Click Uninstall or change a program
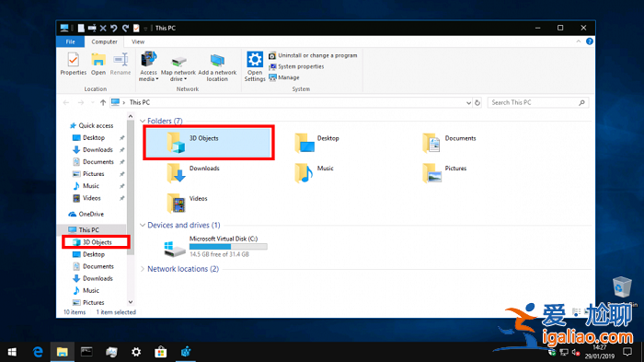The width and height of the screenshot is (644, 362). [x=313, y=55]
